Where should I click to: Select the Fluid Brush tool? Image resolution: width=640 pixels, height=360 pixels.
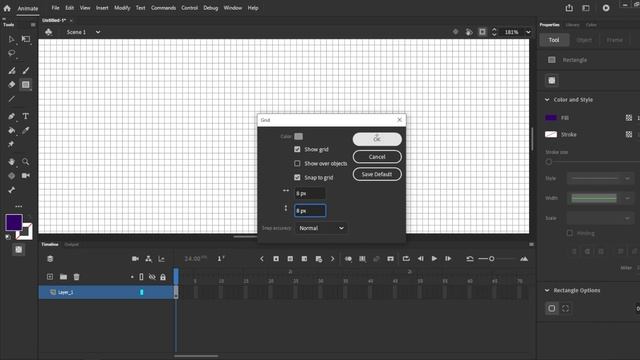click(x=11, y=71)
